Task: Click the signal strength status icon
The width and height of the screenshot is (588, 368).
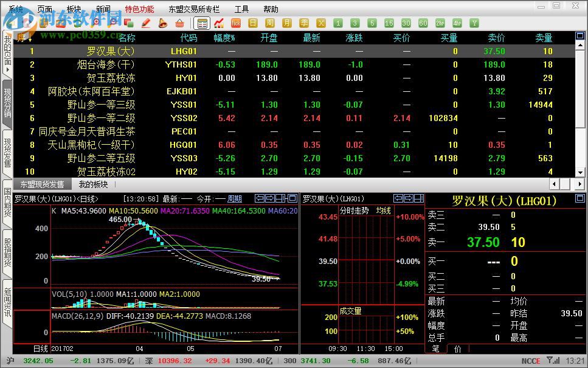Action: pyautogui.click(x=553, y=361)
